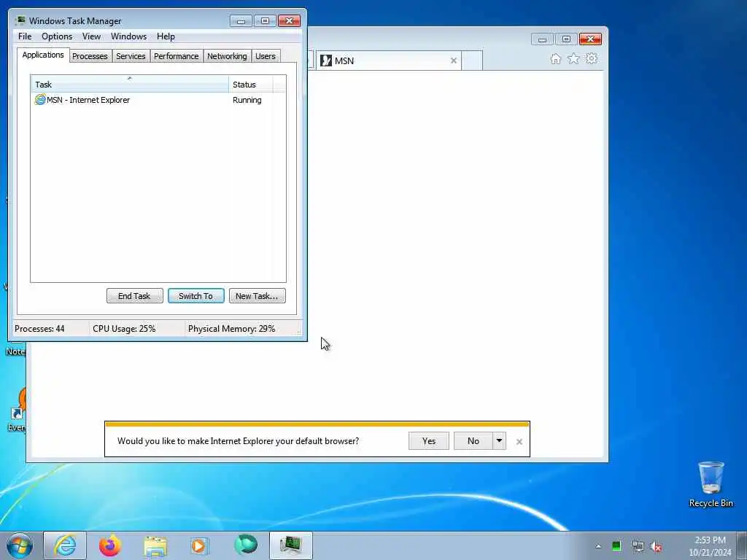Click the Show desktop button

pos(742,545)
